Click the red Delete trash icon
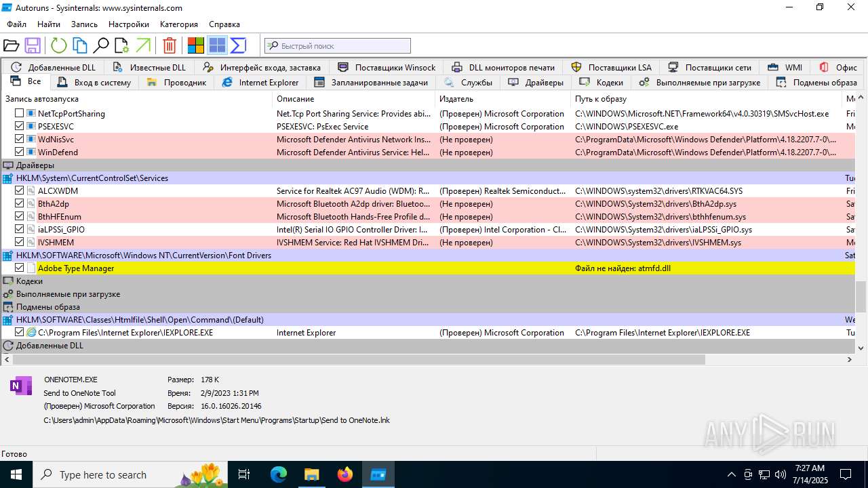This screenshot has height=488, width=868. pyautogui.click(x=170, y=45)
